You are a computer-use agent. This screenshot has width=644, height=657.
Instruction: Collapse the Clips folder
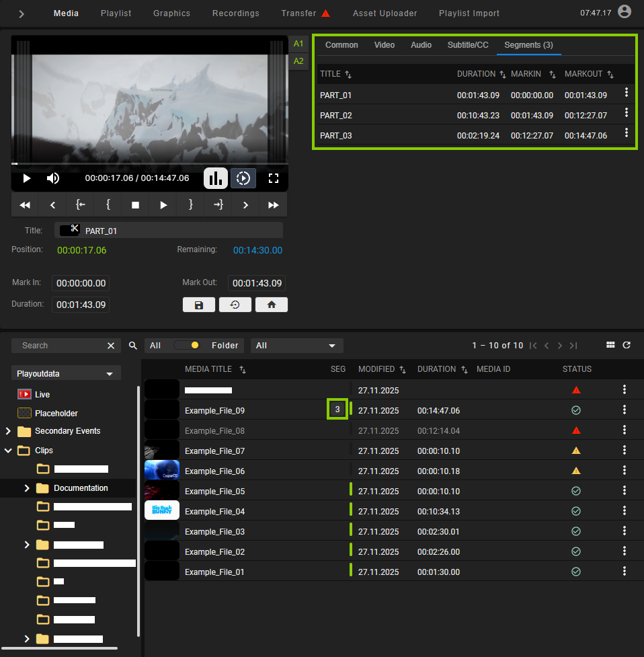click(8, 451)
